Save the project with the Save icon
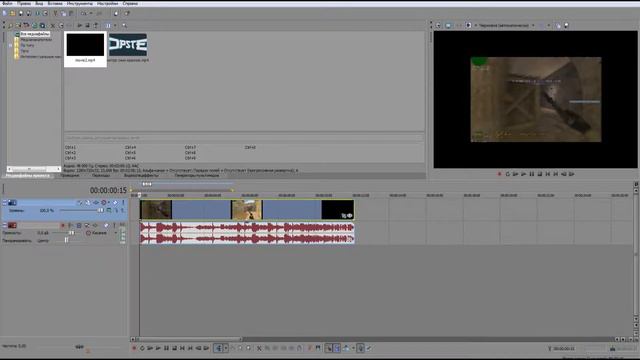Image resolution: width=640 pixels, height=360 pixels. (x=20, y=13)
